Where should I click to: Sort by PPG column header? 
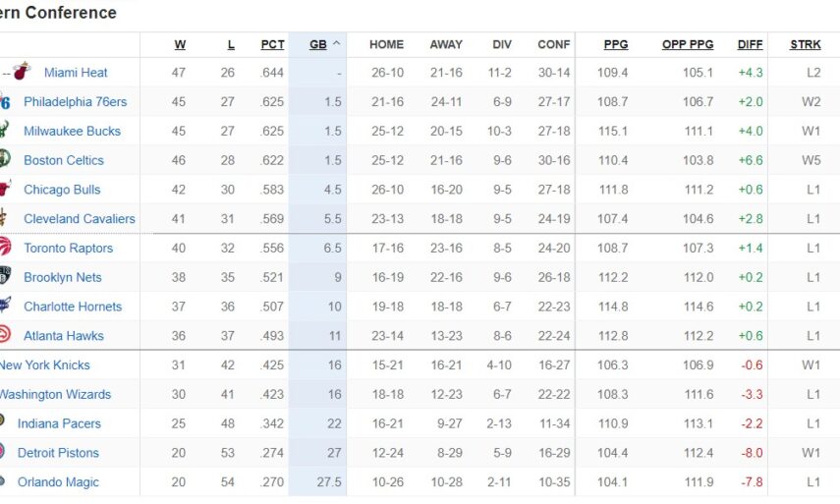pos(616,44)
